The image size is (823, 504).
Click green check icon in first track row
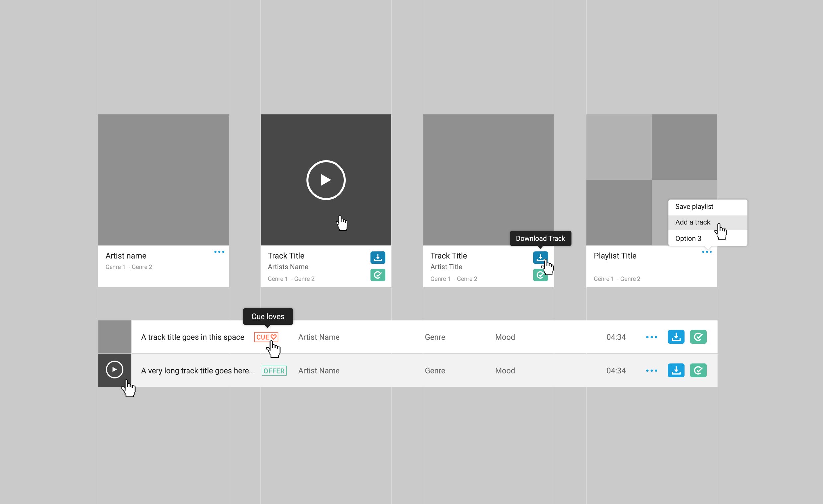tap(698, 337)
